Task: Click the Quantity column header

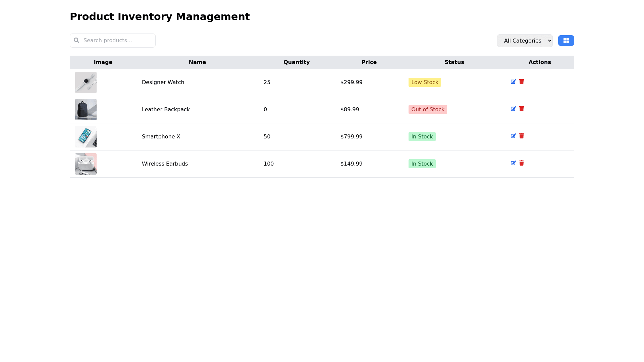Action: (x=297, y=62)
